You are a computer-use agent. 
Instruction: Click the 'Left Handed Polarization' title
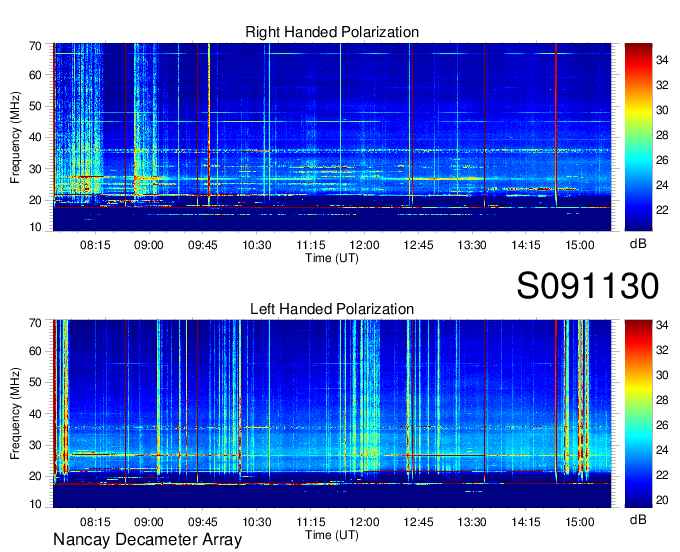pyautogui.click(x=332, y=309)
